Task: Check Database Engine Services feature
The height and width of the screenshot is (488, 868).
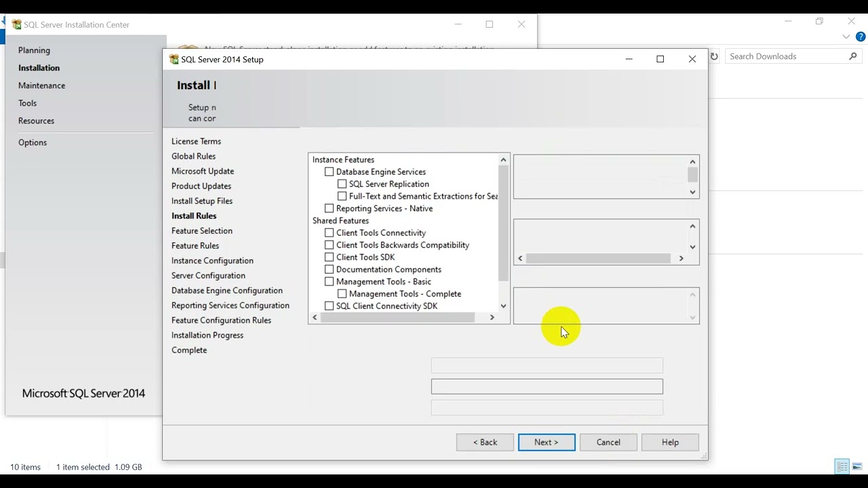Action: pos(329,172)
